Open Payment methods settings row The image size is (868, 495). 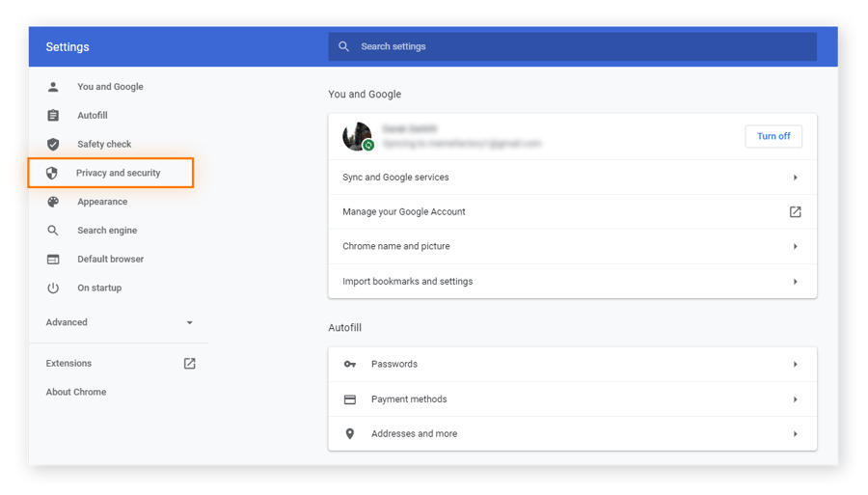(572, 399)
